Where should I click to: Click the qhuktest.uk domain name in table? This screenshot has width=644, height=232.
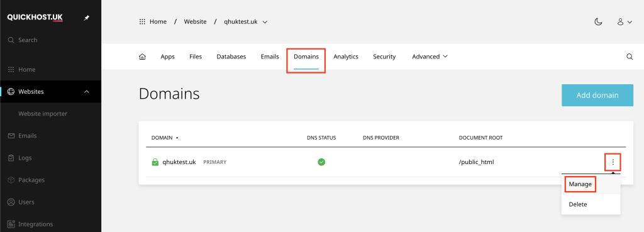(179, 162)
